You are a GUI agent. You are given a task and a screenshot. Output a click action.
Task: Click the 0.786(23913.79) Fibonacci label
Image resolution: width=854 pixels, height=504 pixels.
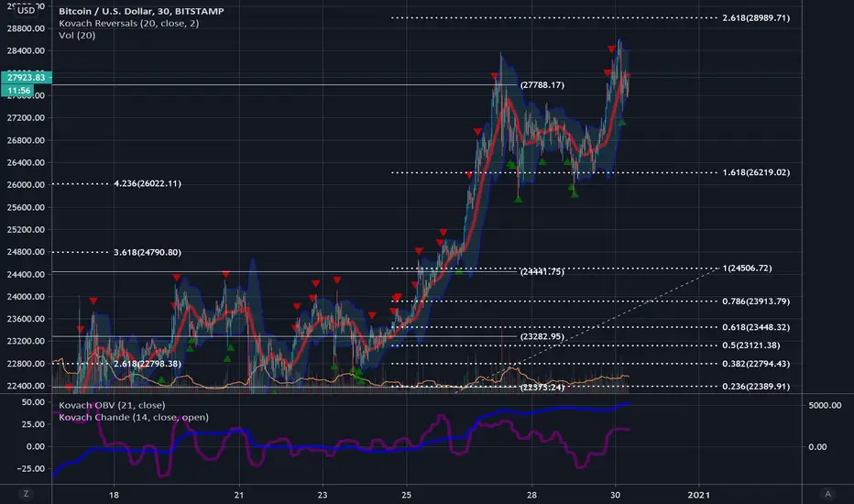click(x=756, y=301)
